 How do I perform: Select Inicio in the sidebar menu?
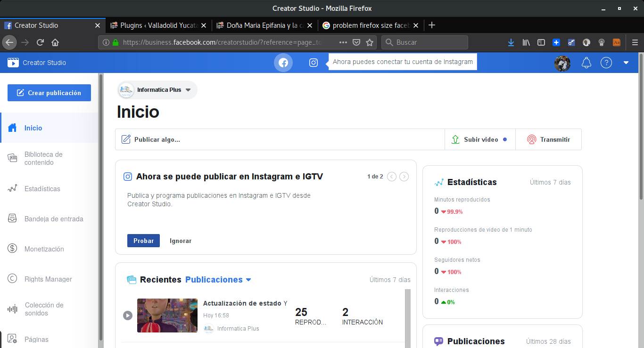pyautogui.click(x=33, y=128)
